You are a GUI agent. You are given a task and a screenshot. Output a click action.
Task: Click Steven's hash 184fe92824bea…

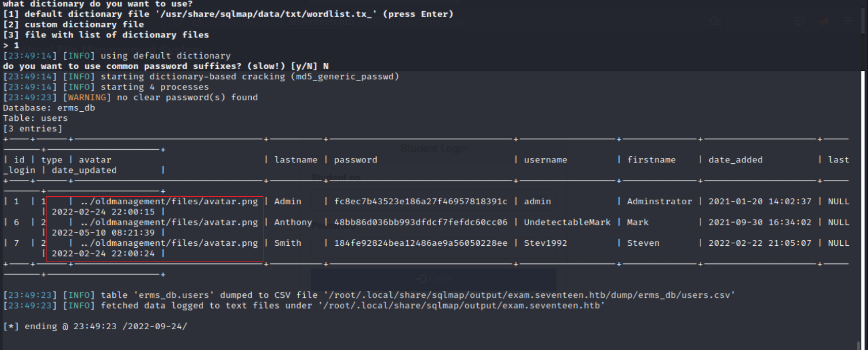[x=420, y=243]
